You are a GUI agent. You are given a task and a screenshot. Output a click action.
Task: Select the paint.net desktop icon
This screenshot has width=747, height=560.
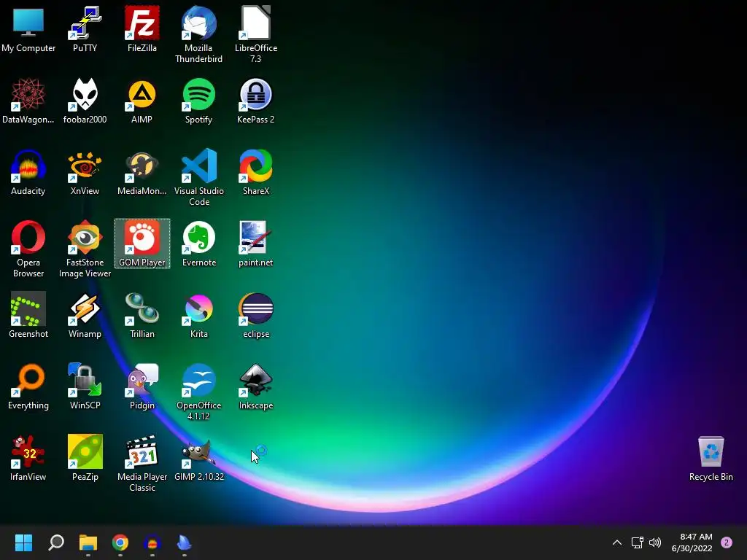(x=256, y=244)
